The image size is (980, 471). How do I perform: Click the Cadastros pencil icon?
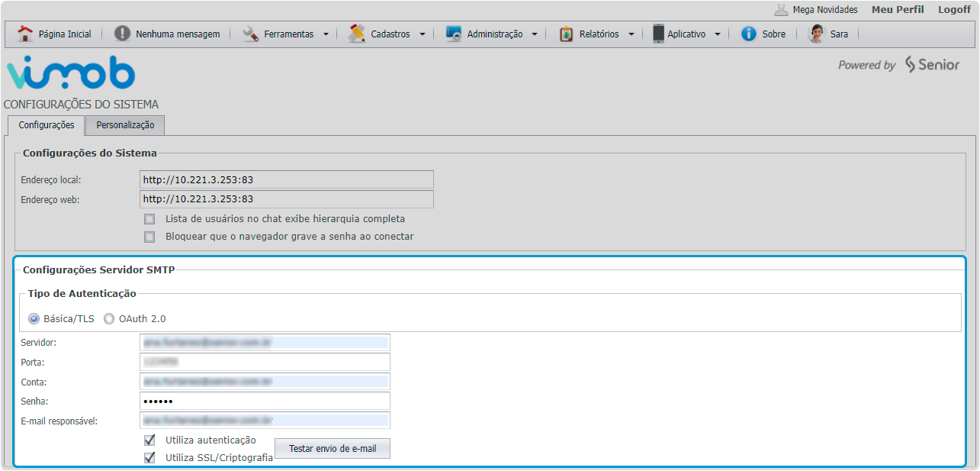coord(357,34)
